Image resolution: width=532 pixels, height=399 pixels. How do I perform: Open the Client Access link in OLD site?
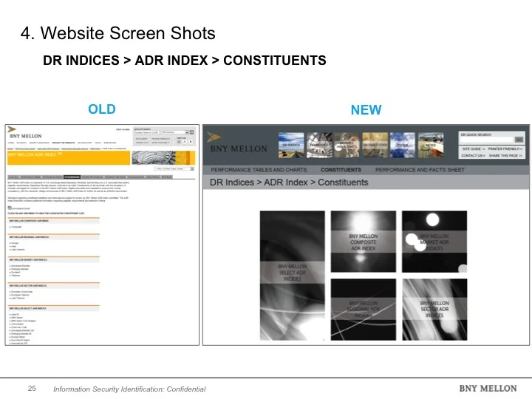pyautogui.click(x=123, y=129)
